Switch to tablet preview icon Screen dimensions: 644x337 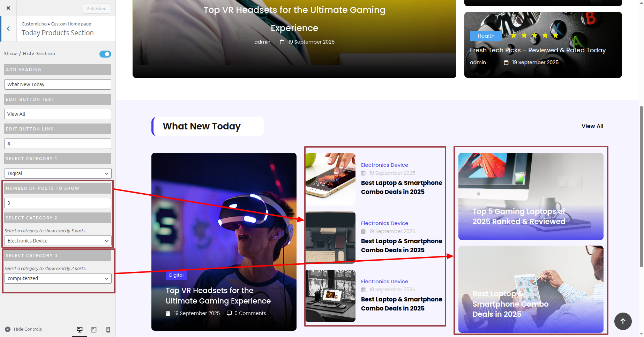[94, 329]
